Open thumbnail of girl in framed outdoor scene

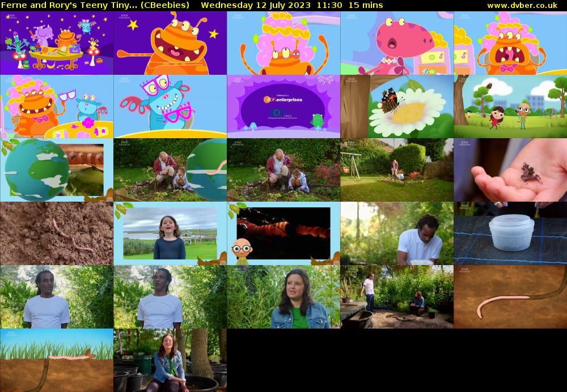click(170, 233)
